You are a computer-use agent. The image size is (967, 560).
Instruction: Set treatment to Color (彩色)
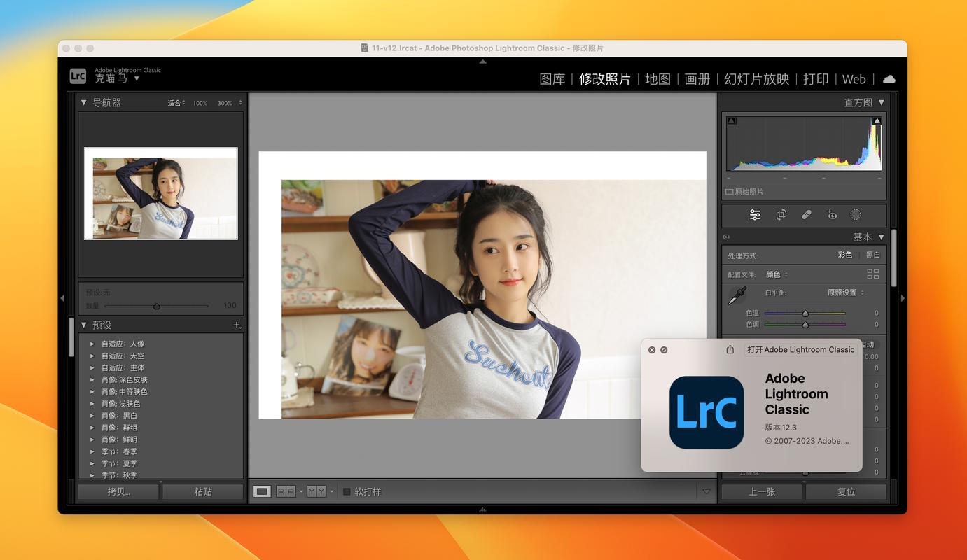[x=845, y=255]
